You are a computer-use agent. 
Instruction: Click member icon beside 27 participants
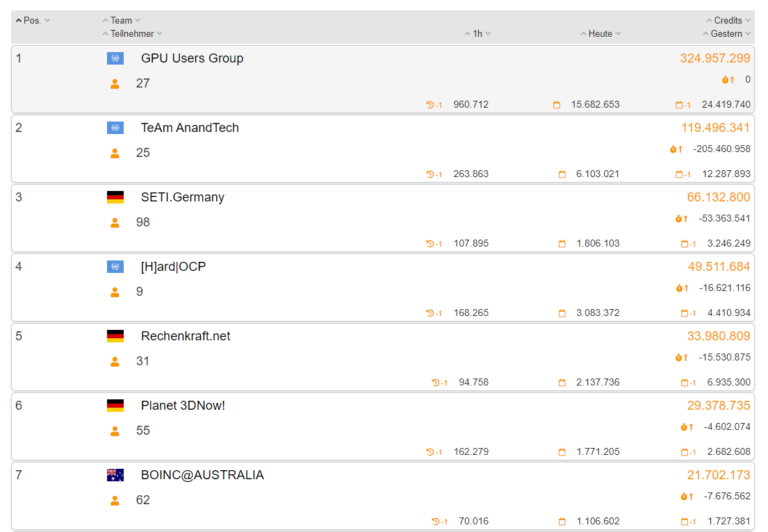(115, 84)
